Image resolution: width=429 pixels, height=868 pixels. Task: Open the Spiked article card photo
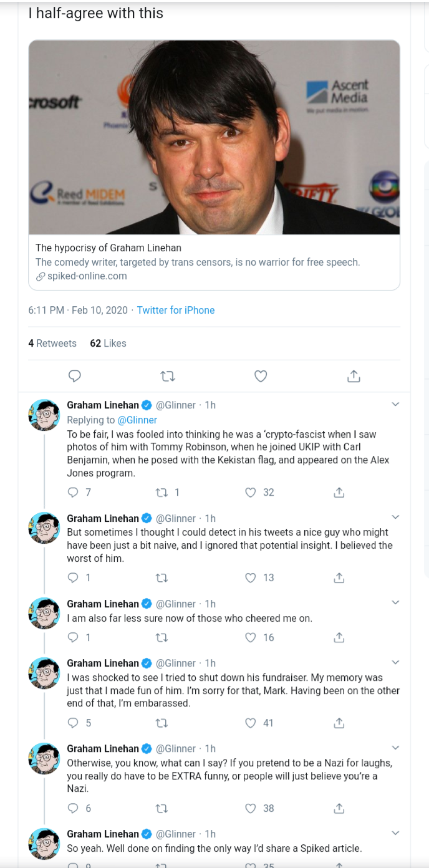(214, 137)
